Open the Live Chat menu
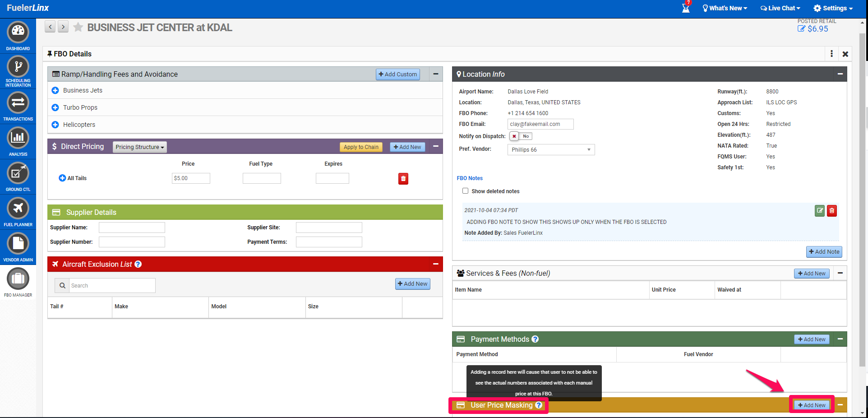Viewport: 868px width, 418px height. point(780,8)
